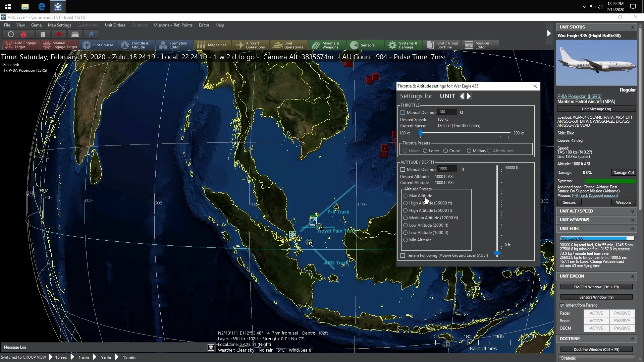Open the P-8A Poseidon [LSRS] database link
Image resolution: width=644 pixels, height=362 pixels.
[579, 96]
